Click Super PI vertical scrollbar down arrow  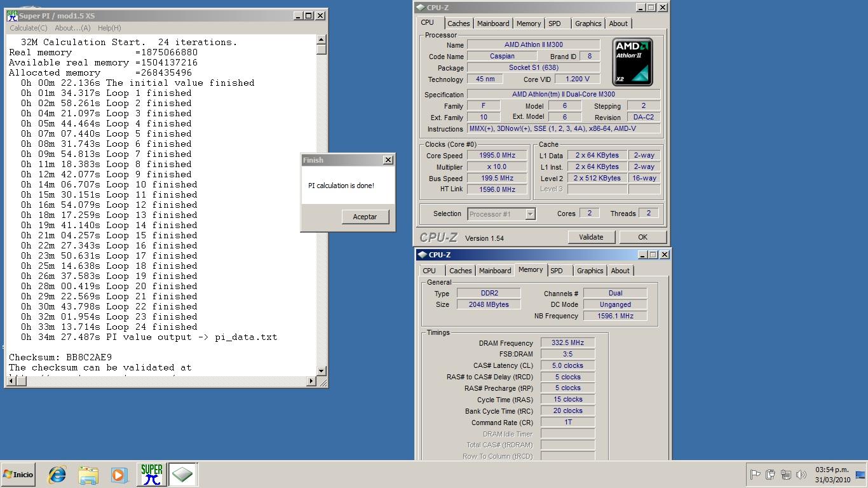coord(321,370)
